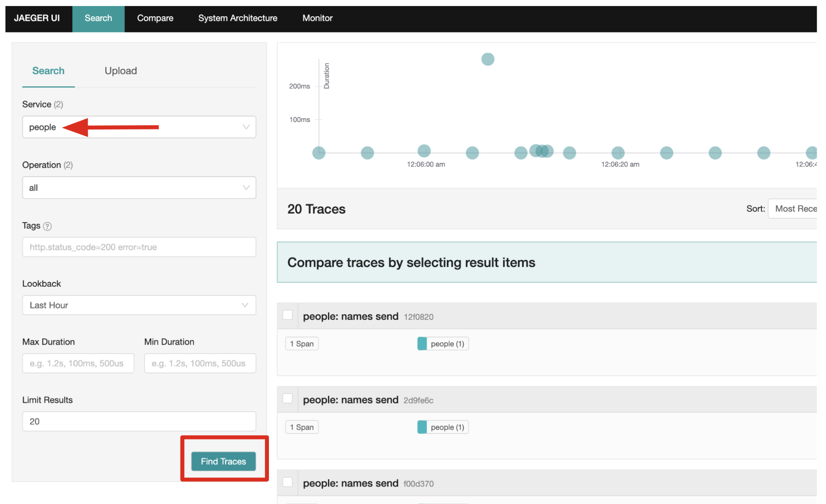The image size is (826, 504).
Task: Click the people (1) tag in second trace
Action: pyautogui.click(x=447, y=427)
